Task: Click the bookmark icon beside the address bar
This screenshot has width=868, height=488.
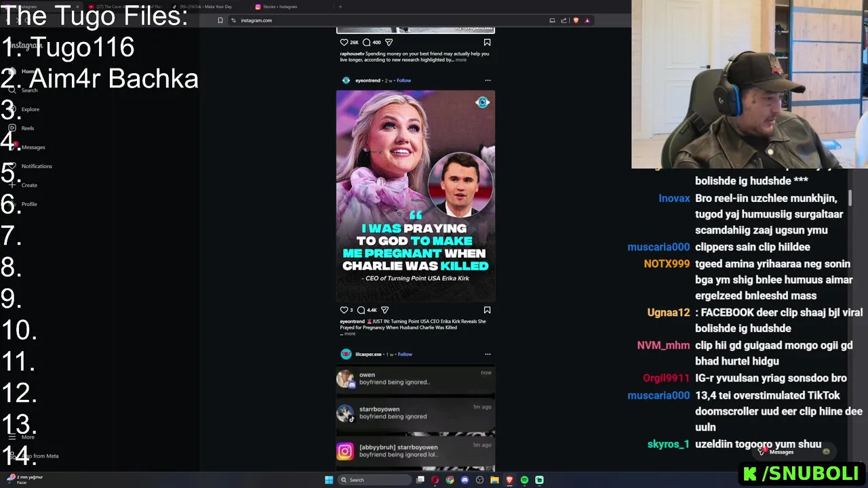Action: 220,20
